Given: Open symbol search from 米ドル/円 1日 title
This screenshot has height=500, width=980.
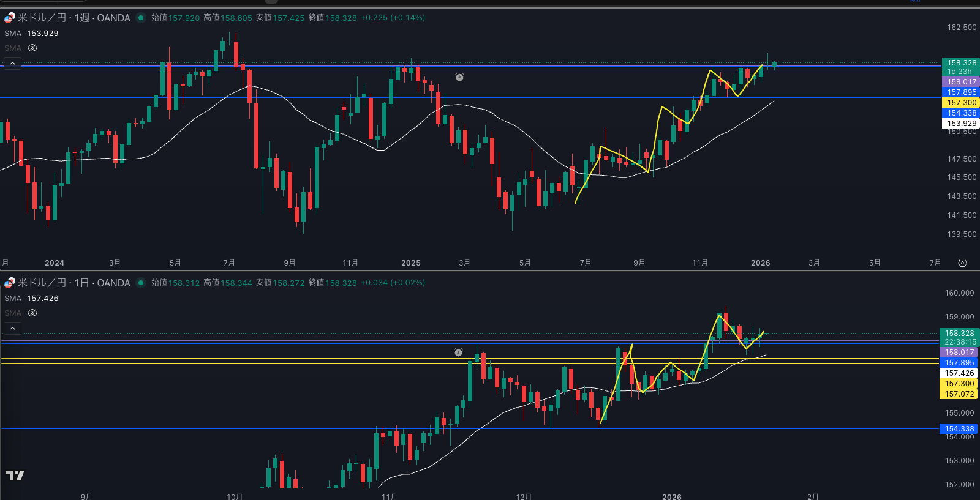Looking at the screenshot, I should tap(73, 283).
